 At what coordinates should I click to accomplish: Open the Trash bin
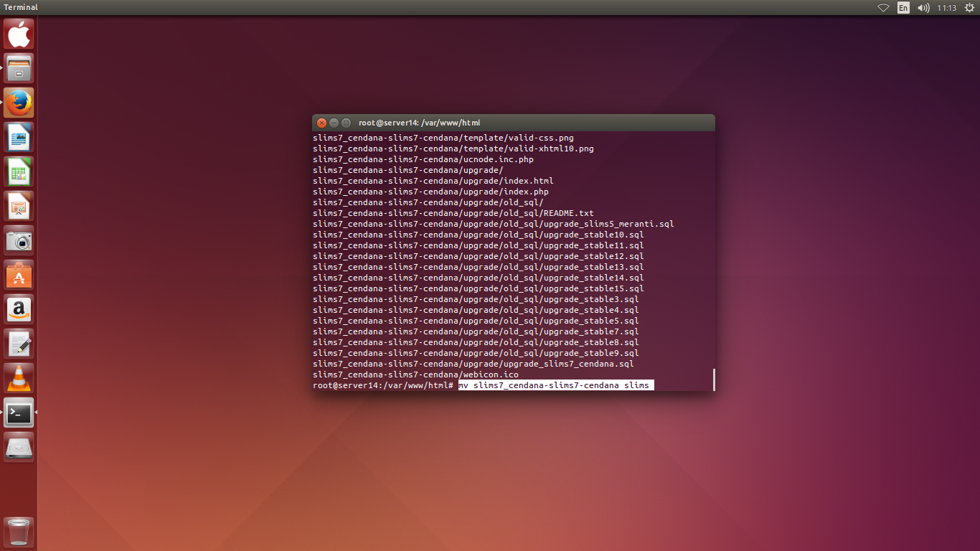click(19, 532)
